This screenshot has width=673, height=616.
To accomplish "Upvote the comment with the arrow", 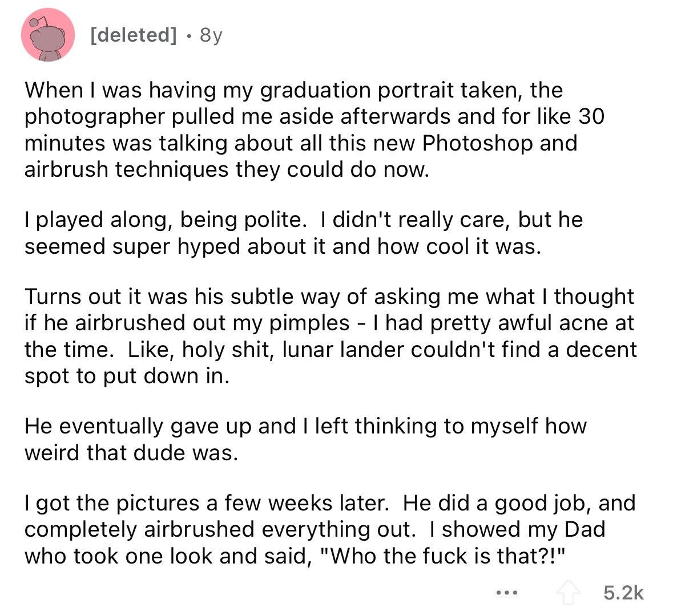I will pyautogui.click(x=568, y=593).
